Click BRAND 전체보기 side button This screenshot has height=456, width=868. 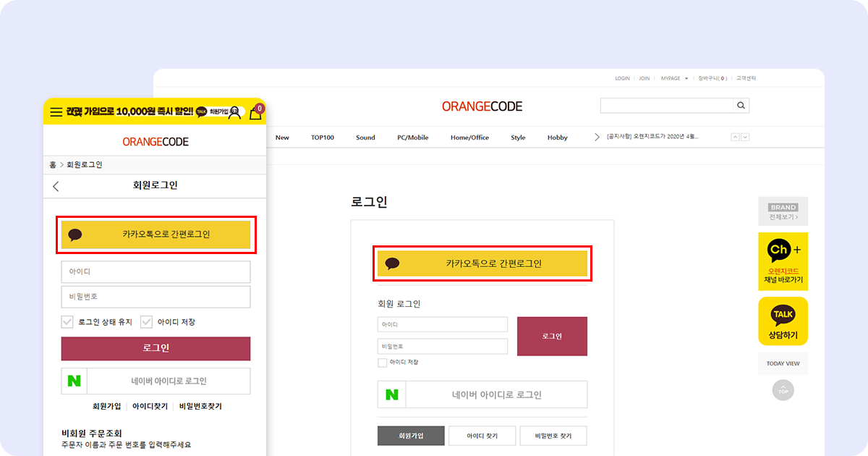click(x=783, y=211)
